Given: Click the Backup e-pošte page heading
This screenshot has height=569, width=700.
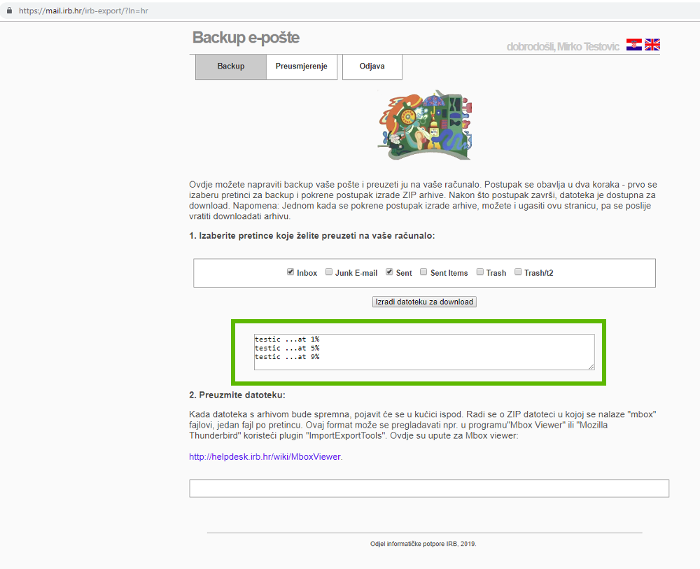Looking at the screenshot, I should [x=245, y=38].
